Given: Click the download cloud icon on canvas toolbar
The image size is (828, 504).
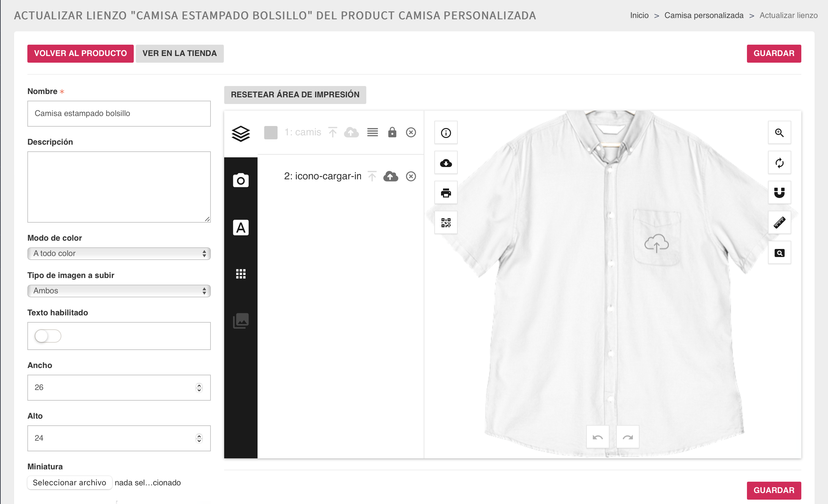Looking at the screenshot, I should 446,163.
